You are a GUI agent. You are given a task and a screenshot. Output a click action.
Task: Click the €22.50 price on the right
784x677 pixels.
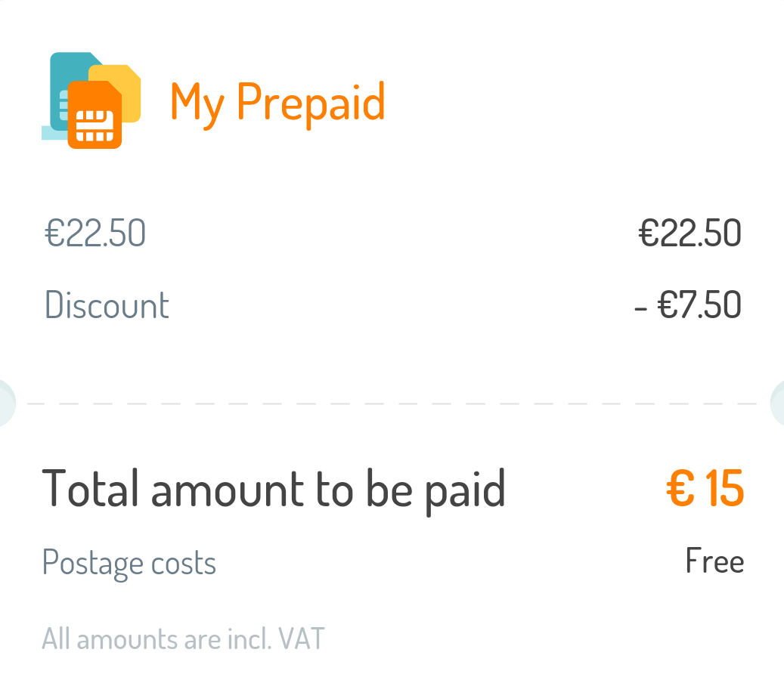[x=689, y=233]
